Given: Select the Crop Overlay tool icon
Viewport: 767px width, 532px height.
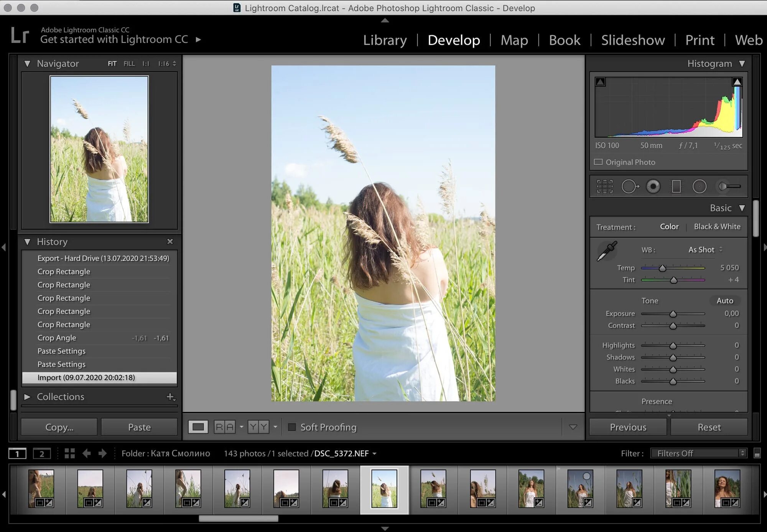Looking at the screenshot, I should coord(605,187).
